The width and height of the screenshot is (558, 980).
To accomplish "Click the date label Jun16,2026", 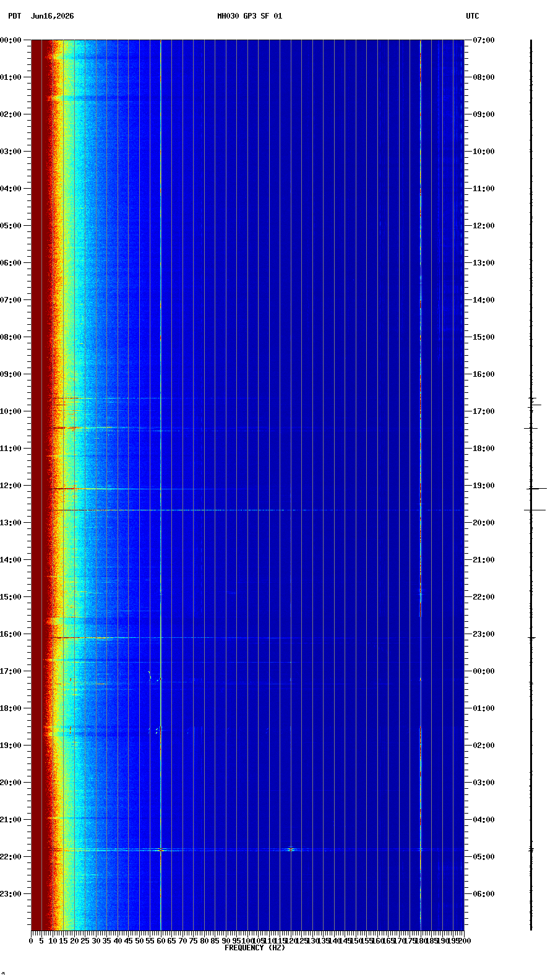I will tap(52, 16).
